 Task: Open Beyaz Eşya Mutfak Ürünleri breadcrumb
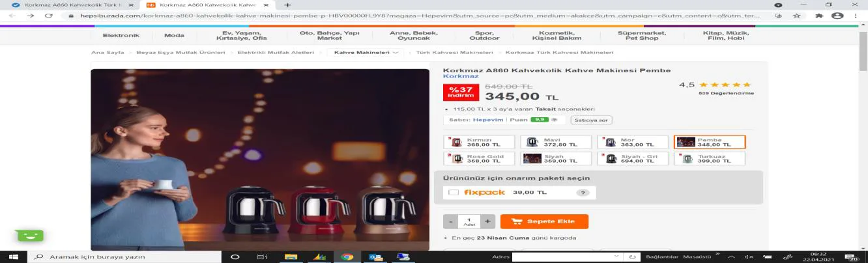coord(181,52)
